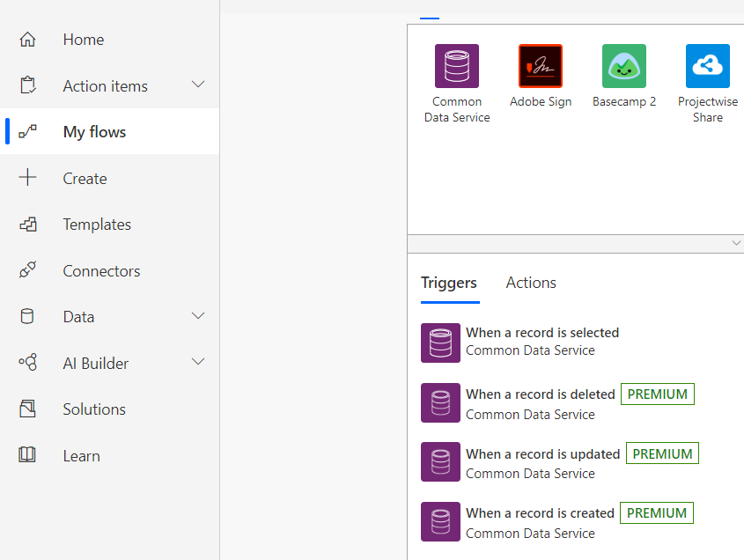744x560 pixels.
Task: Click the Solutions icon in sidebar
Action: (x=27, y=409)
